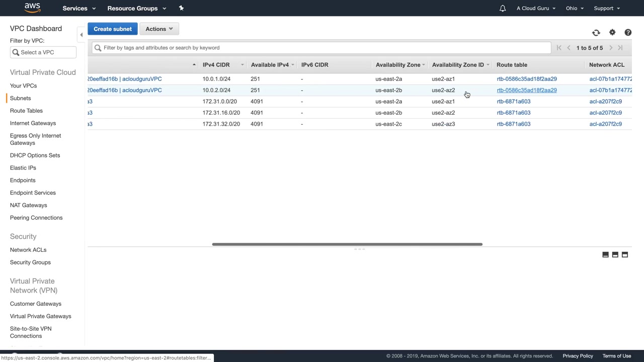The width and height of the screenshot is (644, 362).
Task: Open Peering Connections in the sidebar
Action: tap(36, 218)
